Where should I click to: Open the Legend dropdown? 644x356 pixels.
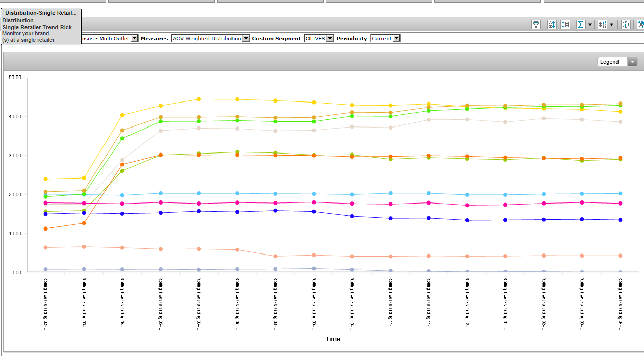click(x=617, y=62)
